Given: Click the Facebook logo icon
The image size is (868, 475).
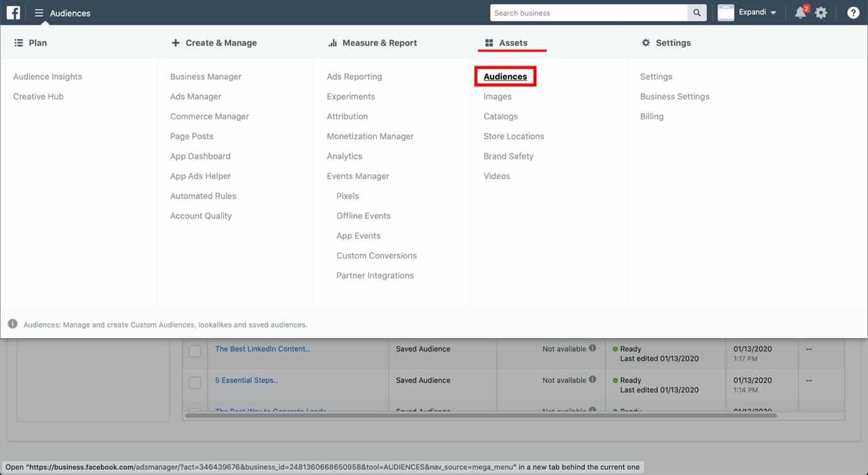Looking at the screenshot, I should click(x=13, y=13).
